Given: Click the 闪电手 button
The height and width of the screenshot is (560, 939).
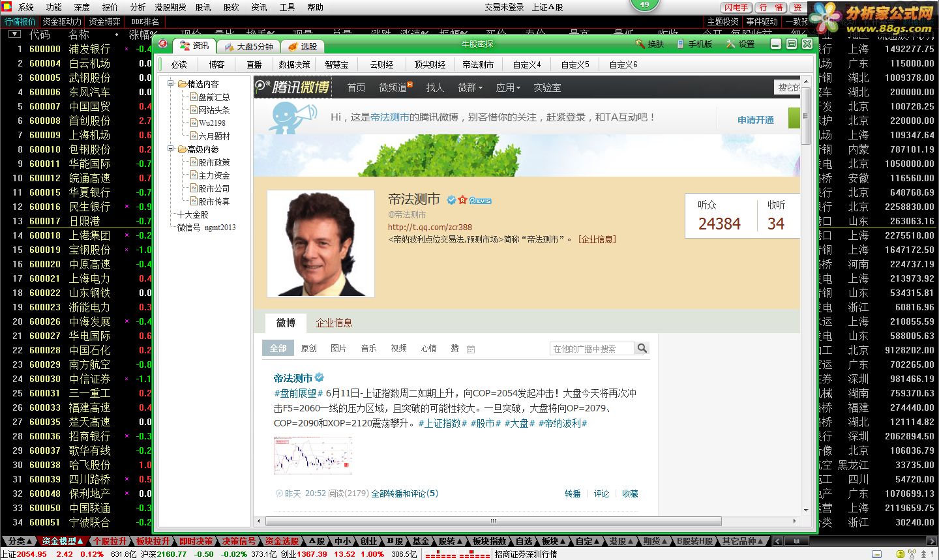Looking at the screenshot, I should pos(736,7).
